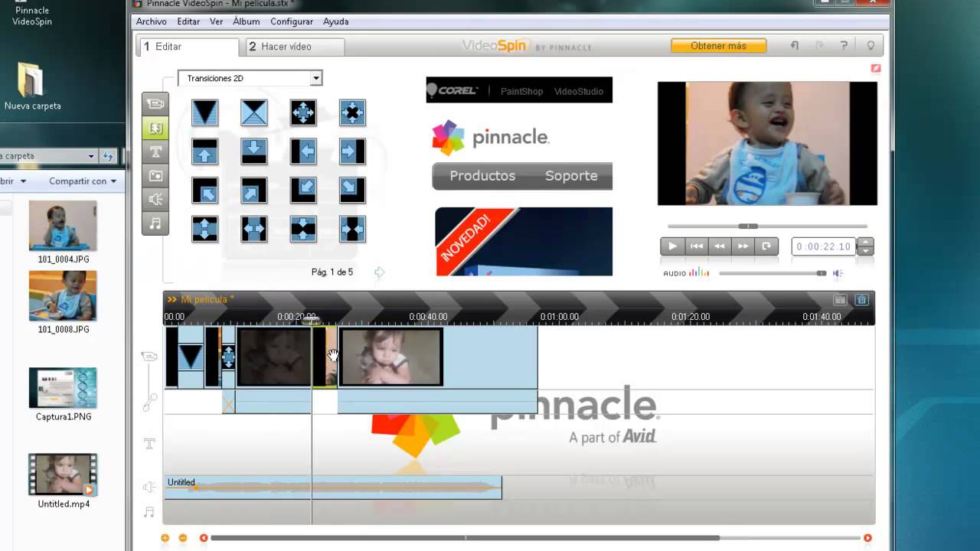Toggle the title track T icon
980x551 pixels.
click(149, 444)
